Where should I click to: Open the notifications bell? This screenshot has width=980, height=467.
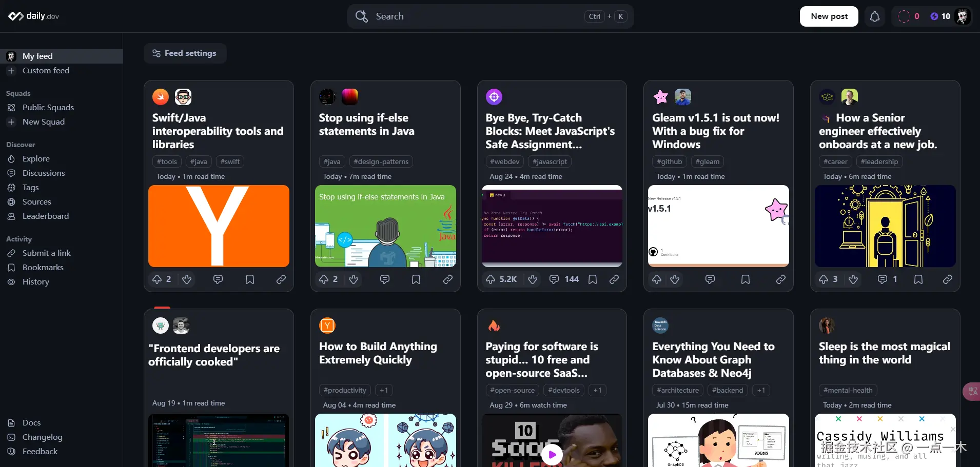pos(874,16)
